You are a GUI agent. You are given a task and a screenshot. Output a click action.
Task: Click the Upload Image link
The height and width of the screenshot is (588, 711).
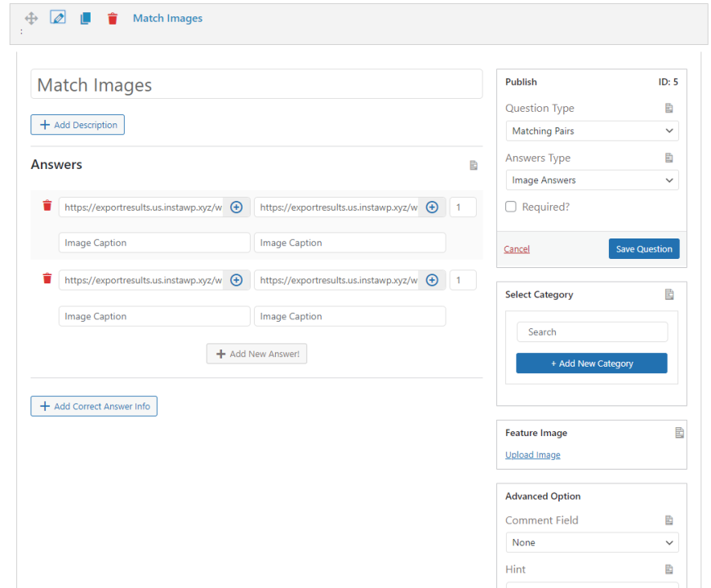click(532, 455)
